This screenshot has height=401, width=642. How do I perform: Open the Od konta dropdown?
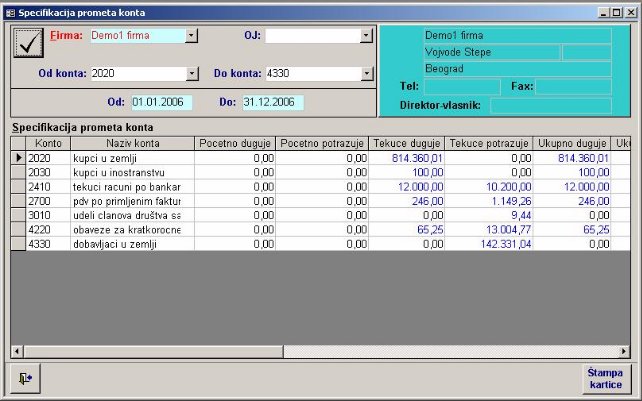[x=192, y=73]
